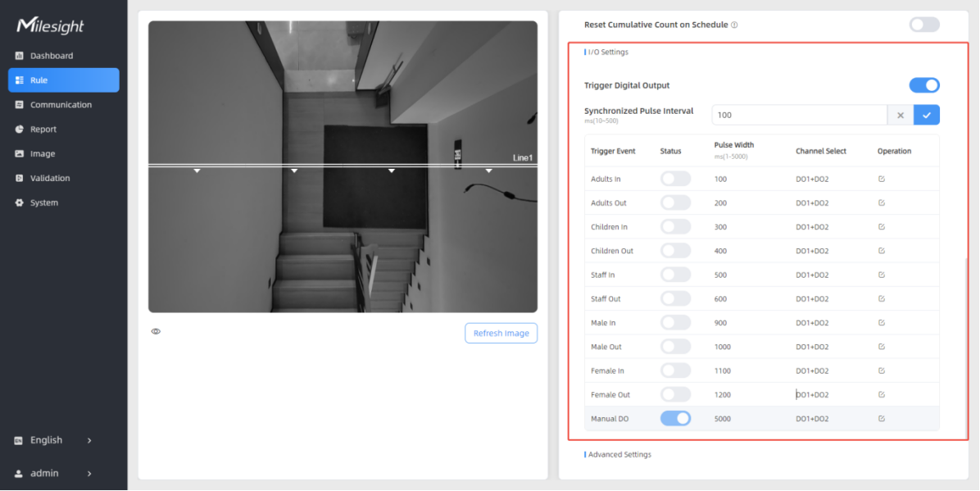Enable Reset Cumulative Count on Schedule toggle
980x491 pixels.
tap(923, 25)
